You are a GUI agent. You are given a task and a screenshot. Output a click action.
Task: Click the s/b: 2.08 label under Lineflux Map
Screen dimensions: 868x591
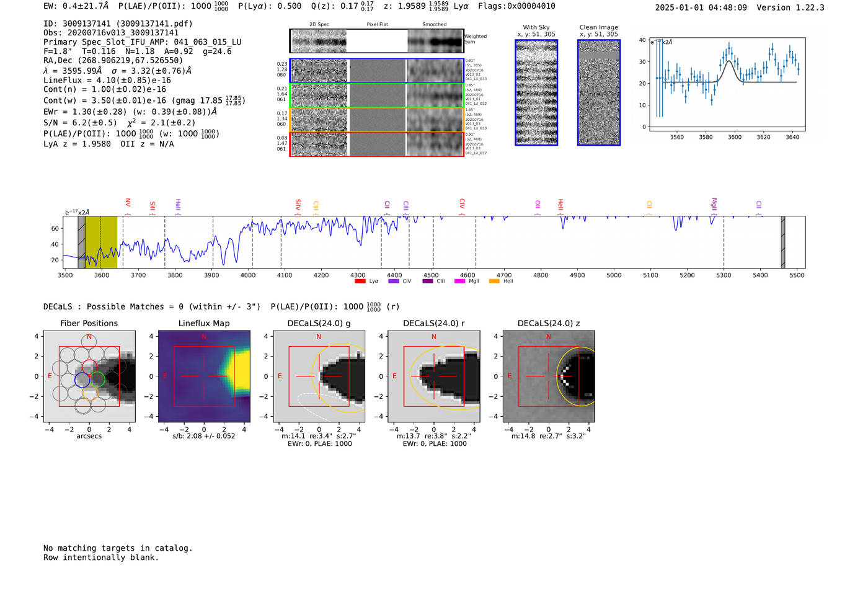pyautogui.click(x=204, y=436)
